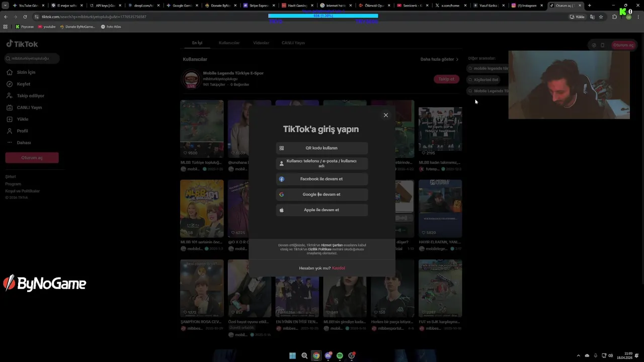Continue with Google login
Image resolution: width=644 pixels, height=362 pixels.
(321, 195)
